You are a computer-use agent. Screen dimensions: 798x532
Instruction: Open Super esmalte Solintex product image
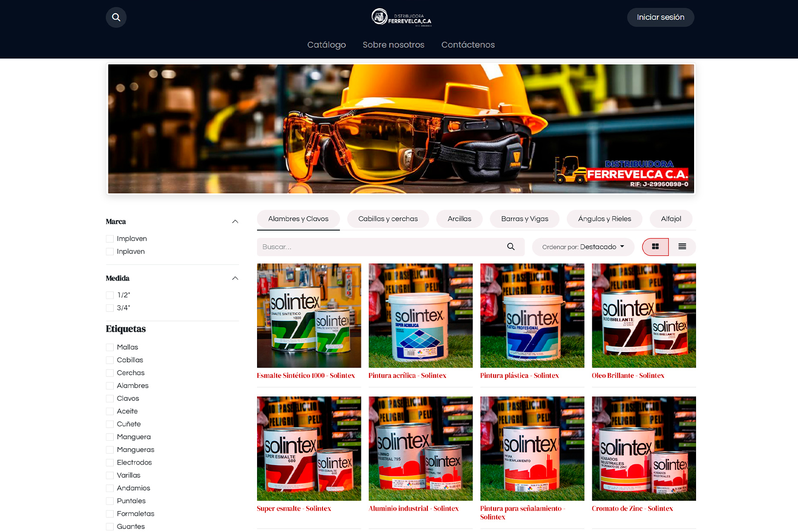point(309,448)
